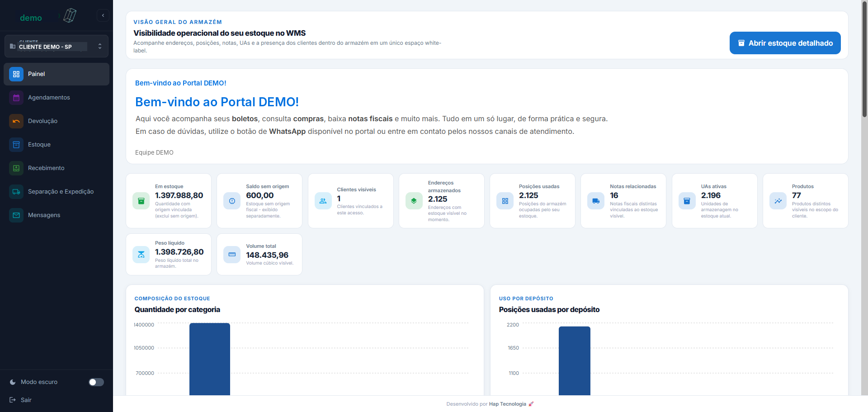Click the Quantidade por categoria chart title
This screenshot has height=412, width=868.
coord(177,310)
